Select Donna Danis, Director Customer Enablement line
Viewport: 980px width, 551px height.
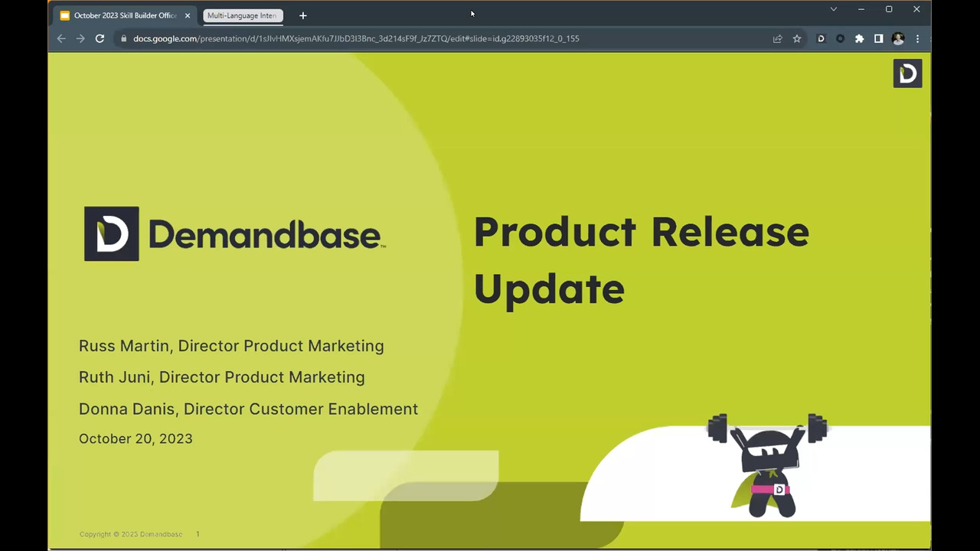248,409
